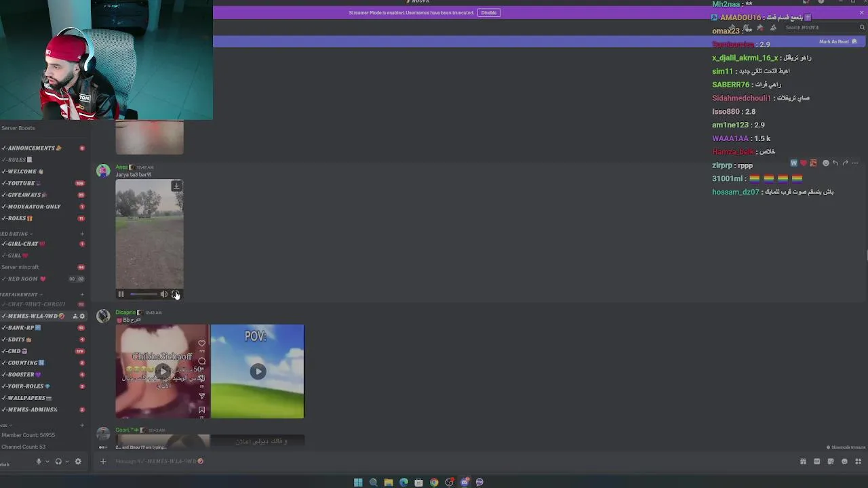Switch to Discord on the taskbar
This screenshot has height=488, width=868.
[x=465, y=483]
